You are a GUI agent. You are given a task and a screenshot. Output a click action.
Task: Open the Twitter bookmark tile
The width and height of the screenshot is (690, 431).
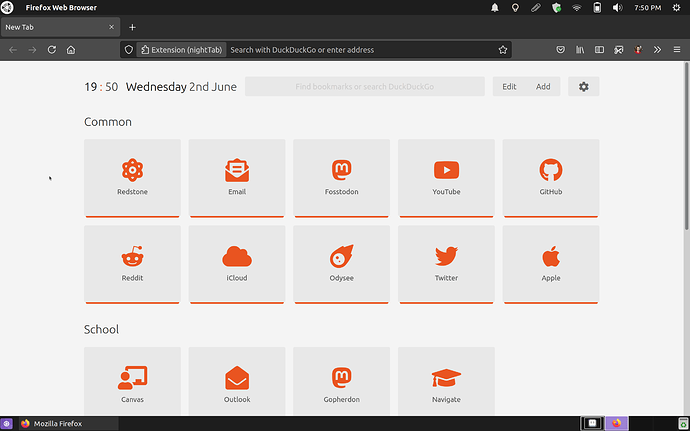point(446,264)
